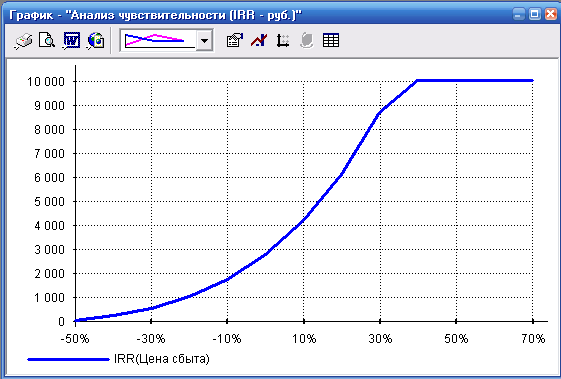Click the 1 000 y-axis label
The image size is (561, 379).
coord(49,298)
